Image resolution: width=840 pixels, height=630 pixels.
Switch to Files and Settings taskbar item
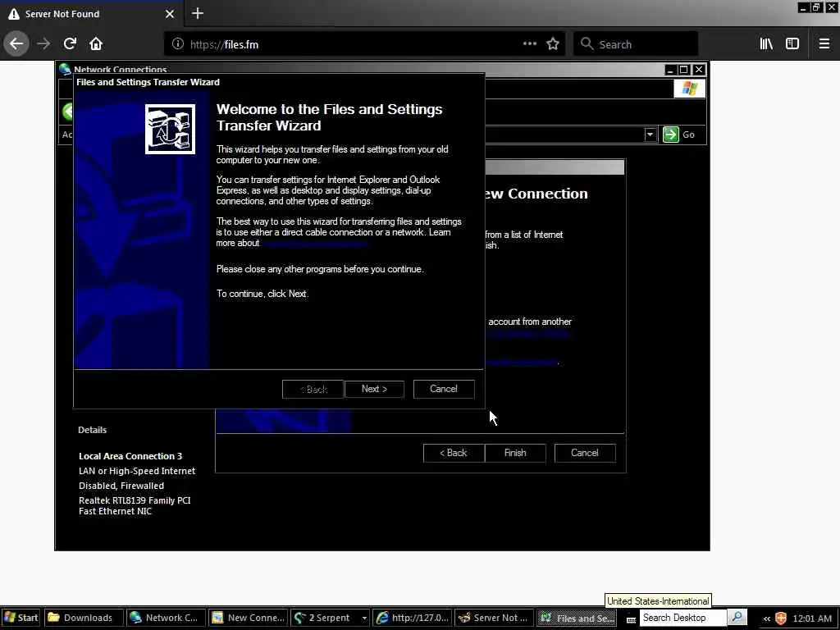tap(577, 619)
